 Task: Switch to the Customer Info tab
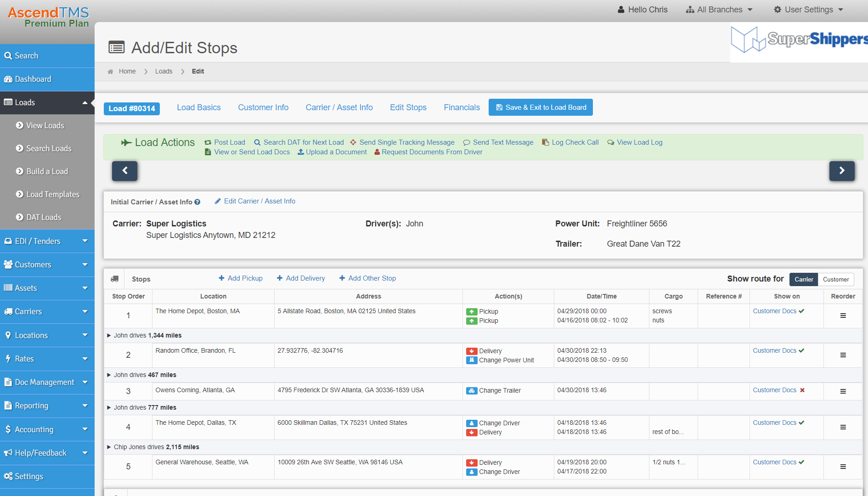coord(263,107)
